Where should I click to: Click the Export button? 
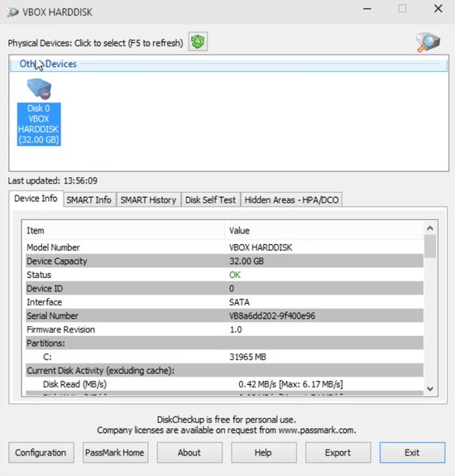point(338,453)
